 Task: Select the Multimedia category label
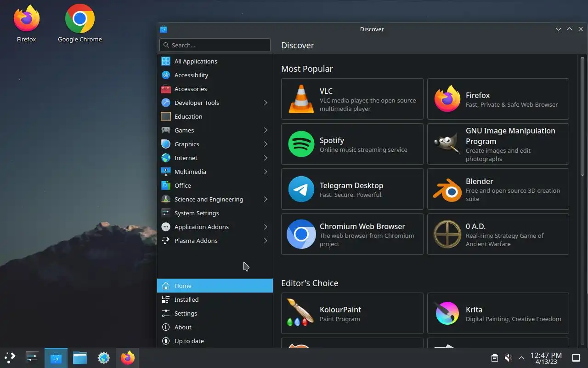(190, 172)
